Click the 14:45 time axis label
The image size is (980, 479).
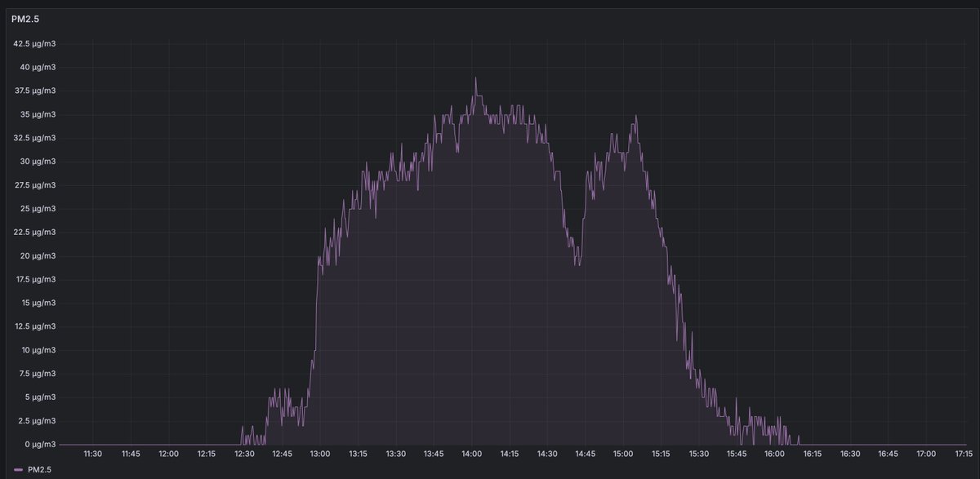[586, 454]
